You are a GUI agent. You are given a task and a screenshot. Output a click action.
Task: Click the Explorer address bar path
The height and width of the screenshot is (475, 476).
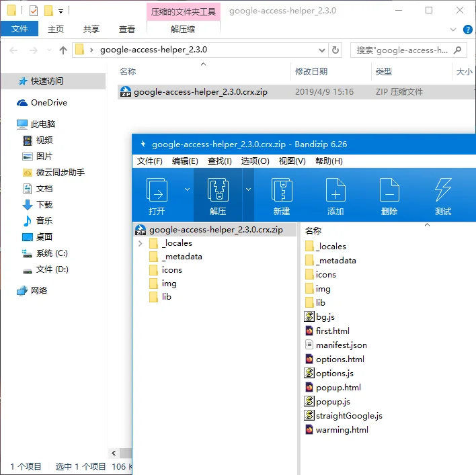(153, 50)
